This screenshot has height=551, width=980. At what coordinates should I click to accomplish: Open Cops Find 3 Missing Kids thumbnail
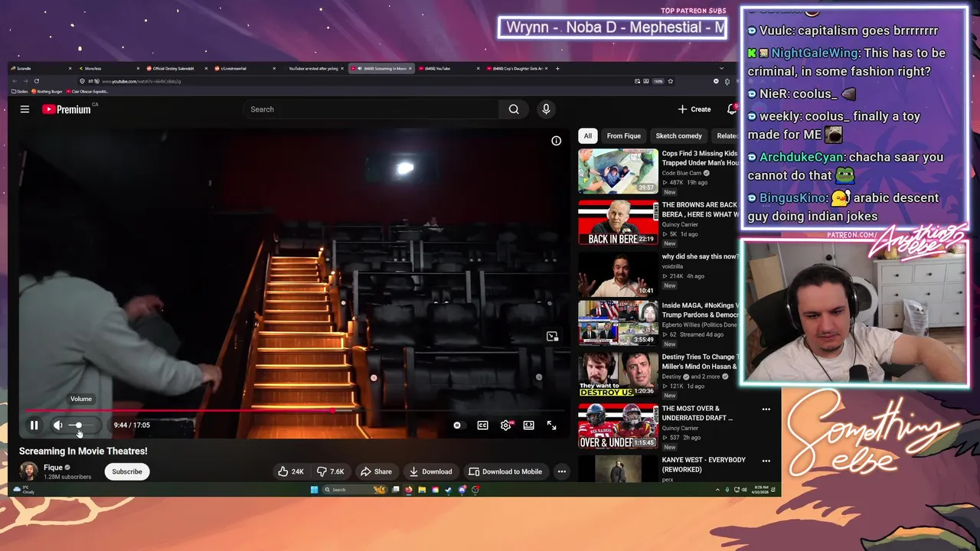point(618,171)
